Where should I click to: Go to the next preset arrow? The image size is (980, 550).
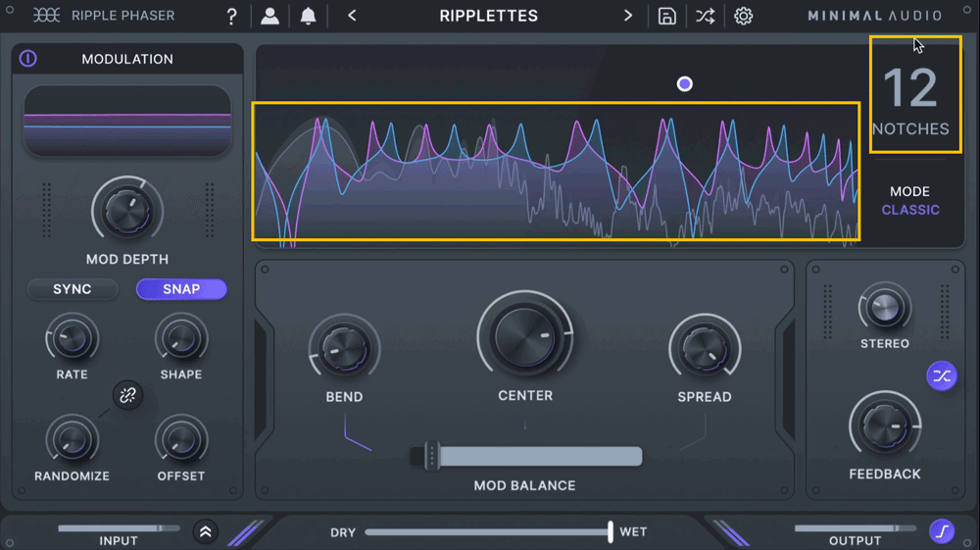[628, 16]
